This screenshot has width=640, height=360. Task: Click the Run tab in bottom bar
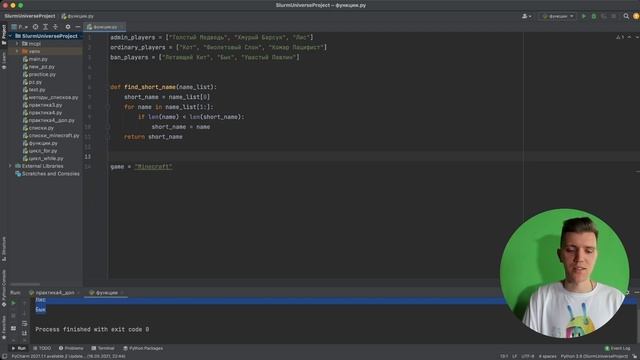click(19, 348)
